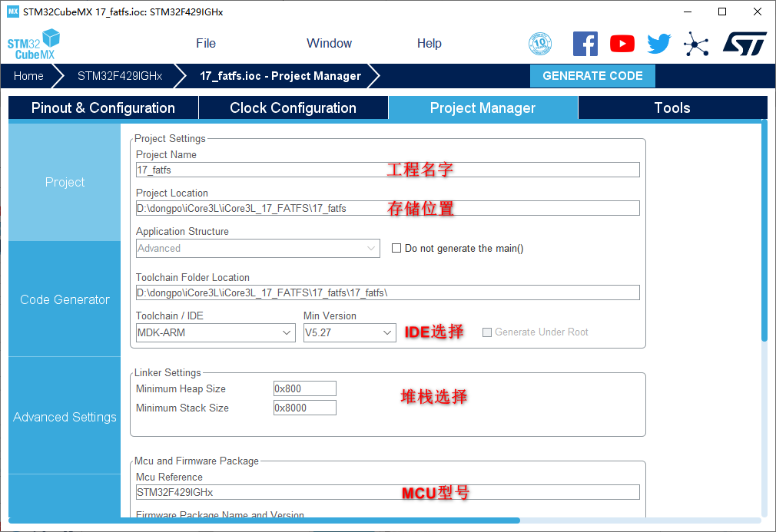Click the Minimum Heap Size field
Image resolution: width=776 pixels, height=532 pixels.
pyautogui.click(x=304, y=389)
